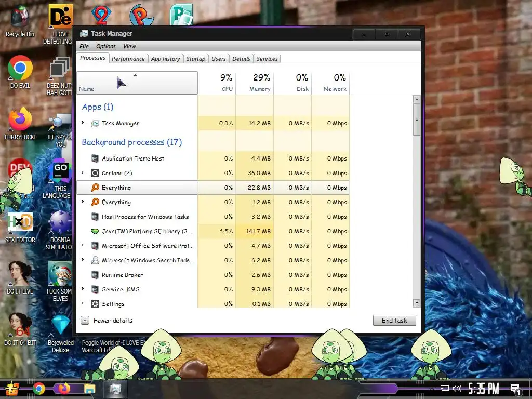Viewport: 532px width, 399px height.
Task: Sort by the CPU column header
Action: click(217, 83)
